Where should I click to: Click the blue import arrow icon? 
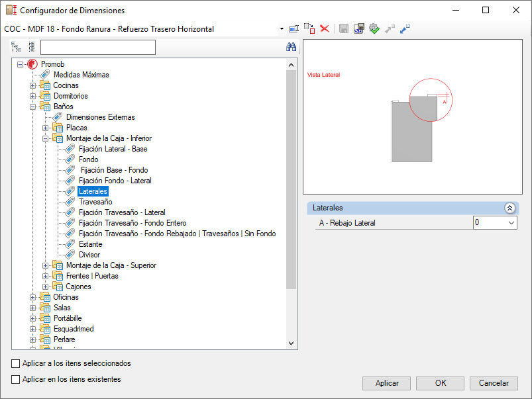pyautogui.click(x=405, y=29)
